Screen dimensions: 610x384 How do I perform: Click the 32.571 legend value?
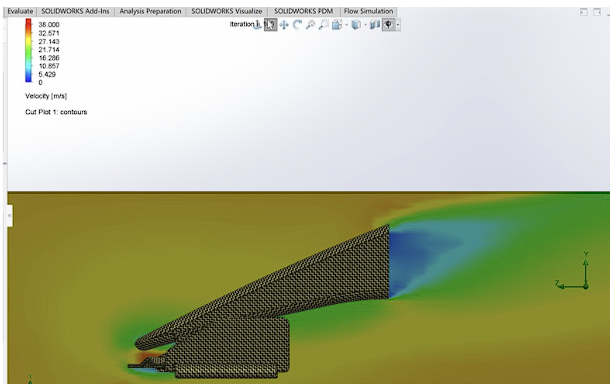[49, 33]
